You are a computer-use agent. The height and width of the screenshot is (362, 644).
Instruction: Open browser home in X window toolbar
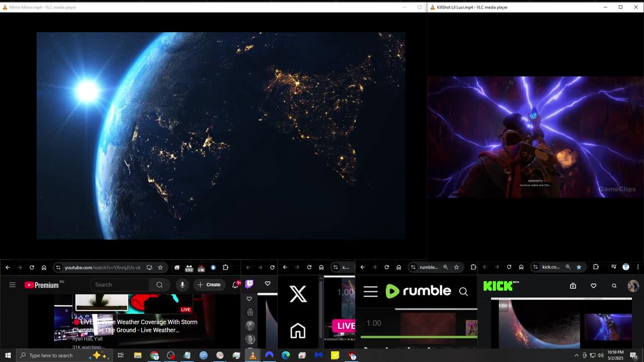321,267
